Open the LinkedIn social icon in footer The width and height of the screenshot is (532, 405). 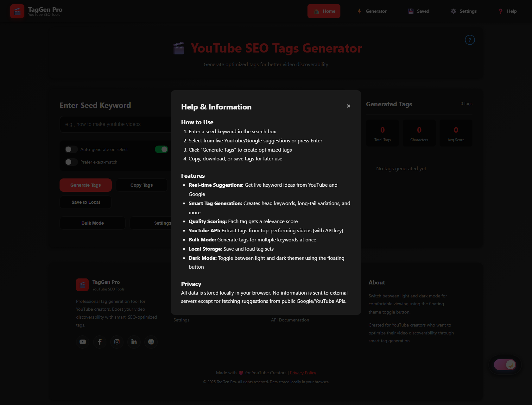tap(134, 342)
